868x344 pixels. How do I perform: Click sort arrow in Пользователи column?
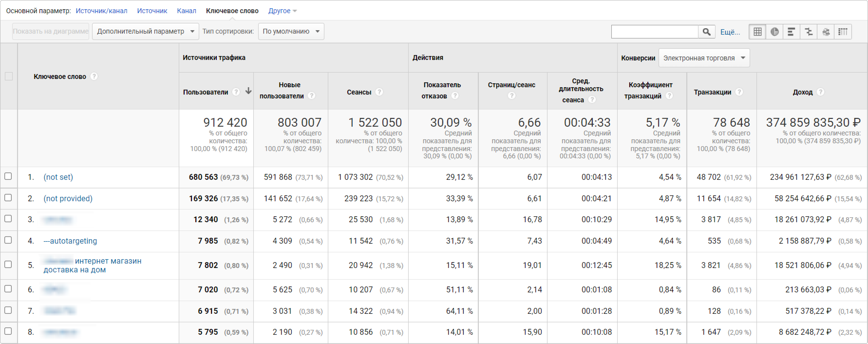pyautogui.click(x=248, y=91)
